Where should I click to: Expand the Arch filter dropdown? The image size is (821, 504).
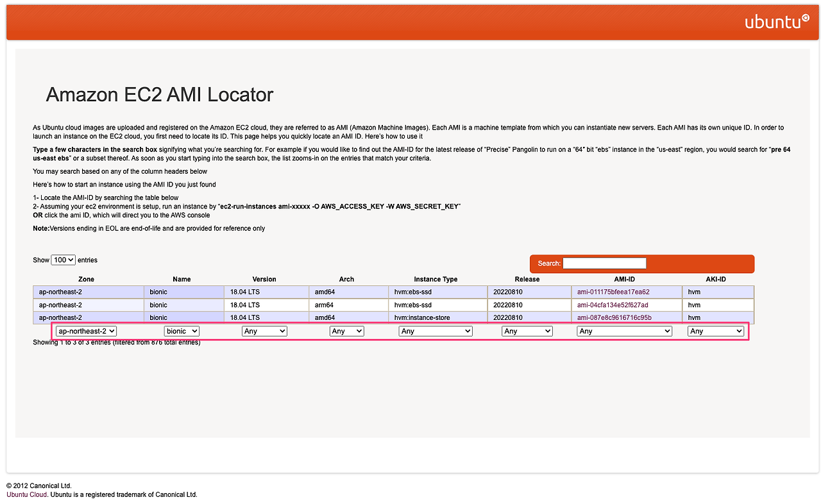click(346, 331)
